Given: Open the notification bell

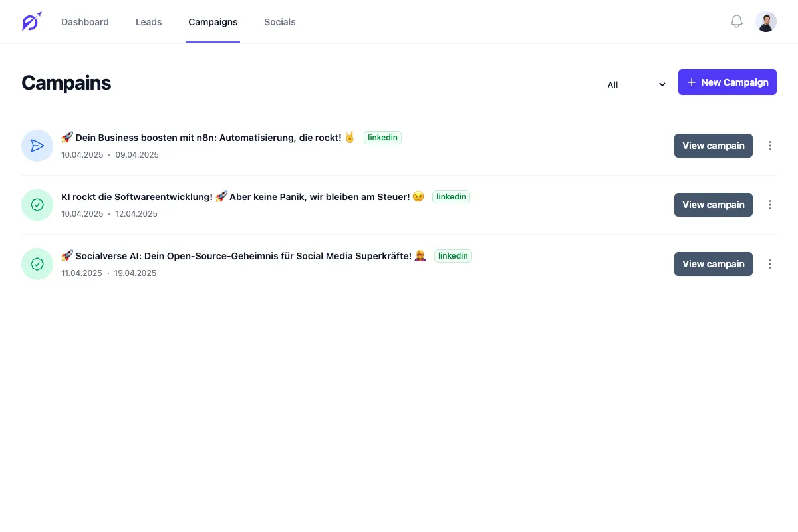Looking at the screenshot, I should (x=736, y=21).
